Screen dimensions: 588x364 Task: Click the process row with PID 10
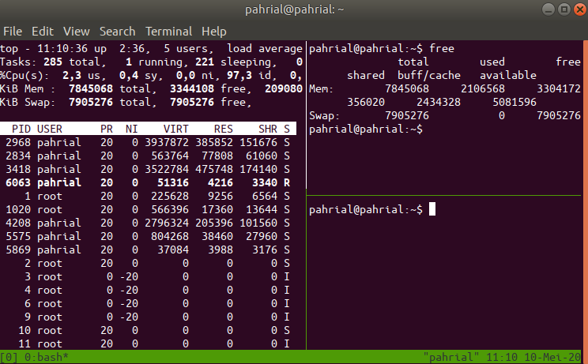click(148, 330)
